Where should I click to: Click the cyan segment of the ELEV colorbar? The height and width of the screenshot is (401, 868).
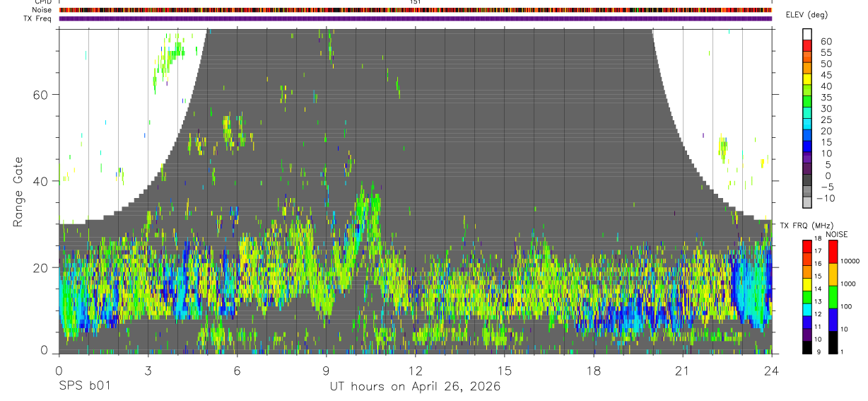point(807,124)
